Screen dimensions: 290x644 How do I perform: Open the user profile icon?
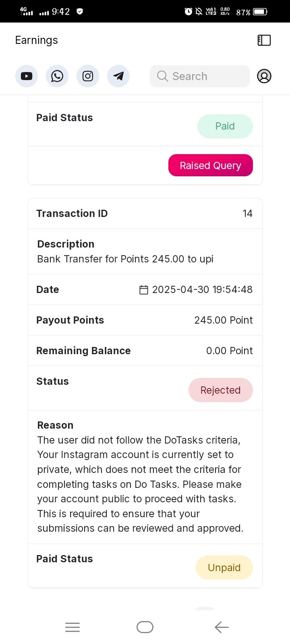pyautogui.click(x=264, y=76)
